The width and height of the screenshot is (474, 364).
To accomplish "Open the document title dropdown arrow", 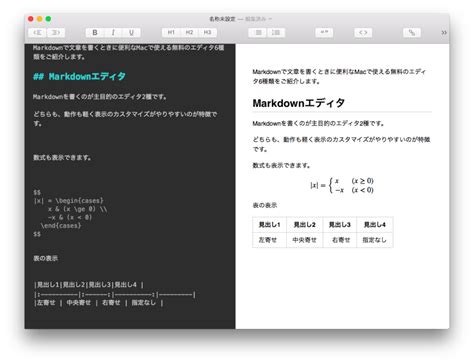I will tap(270, 19).
